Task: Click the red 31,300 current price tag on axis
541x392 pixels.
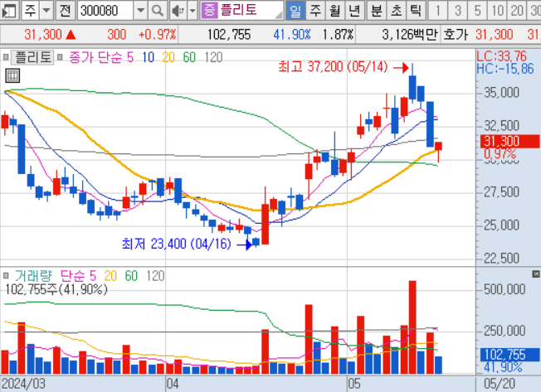Action: click(x=509, y=141)
